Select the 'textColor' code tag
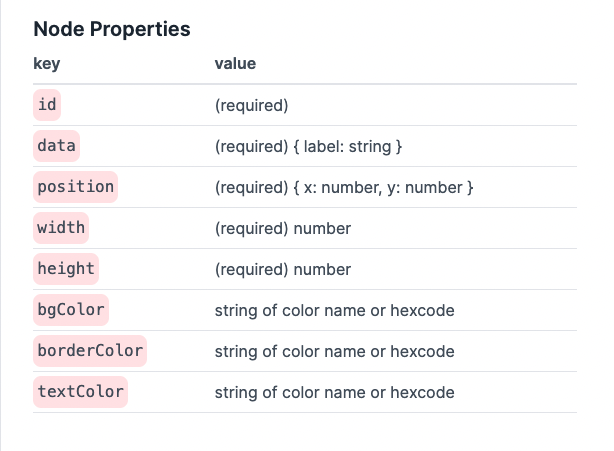 (x=80, y=392)
